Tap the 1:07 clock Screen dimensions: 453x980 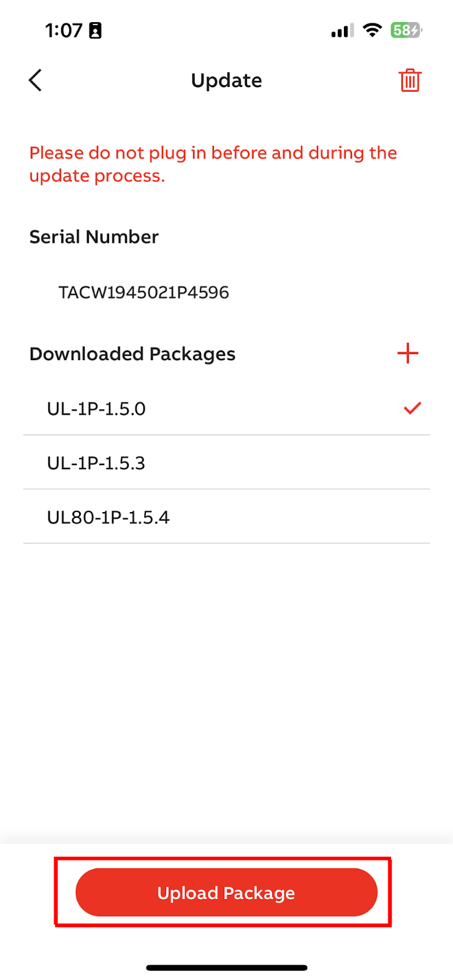pos(63,30)
